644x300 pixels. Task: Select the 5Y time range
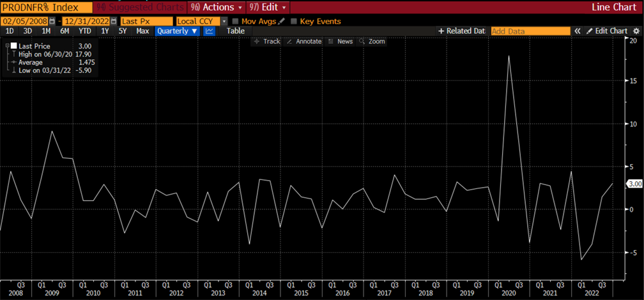click(123, 31)
